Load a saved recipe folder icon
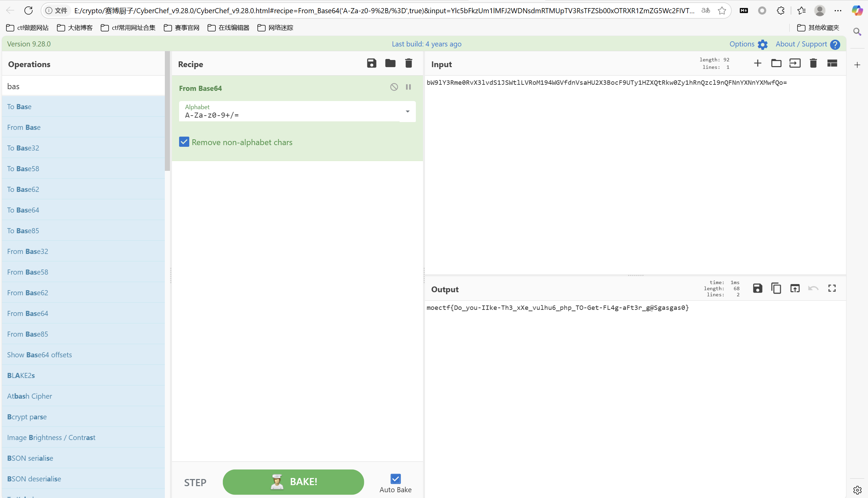This screenshot has width=868, height=498. [390, 63]
